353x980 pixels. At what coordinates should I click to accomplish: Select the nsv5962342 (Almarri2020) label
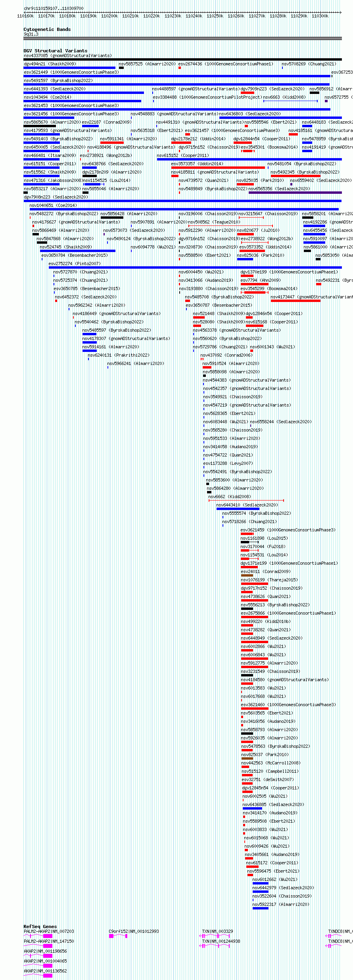[x=97, y=305]
